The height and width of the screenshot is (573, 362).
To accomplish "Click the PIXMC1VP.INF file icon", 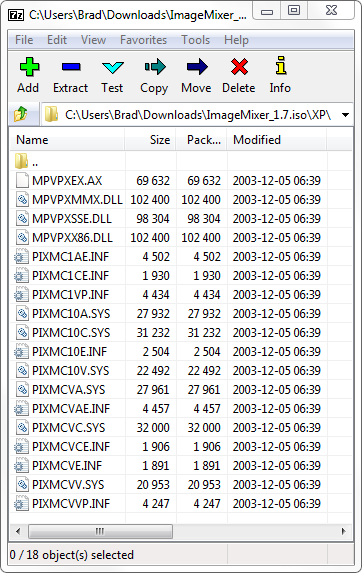I will tap(21, 294).
